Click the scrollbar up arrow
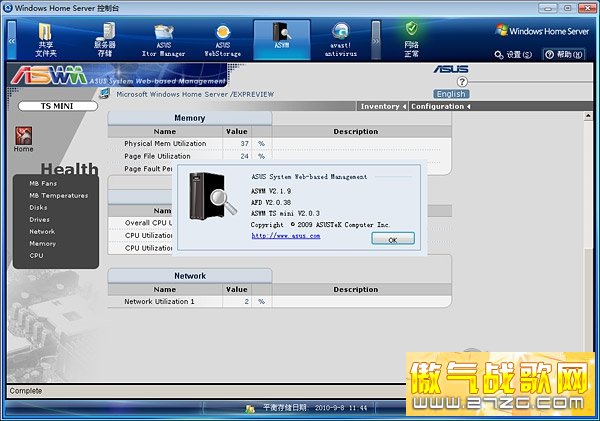Image resolution: width=600 pixels, height=421 pixels. pos(588,116)
